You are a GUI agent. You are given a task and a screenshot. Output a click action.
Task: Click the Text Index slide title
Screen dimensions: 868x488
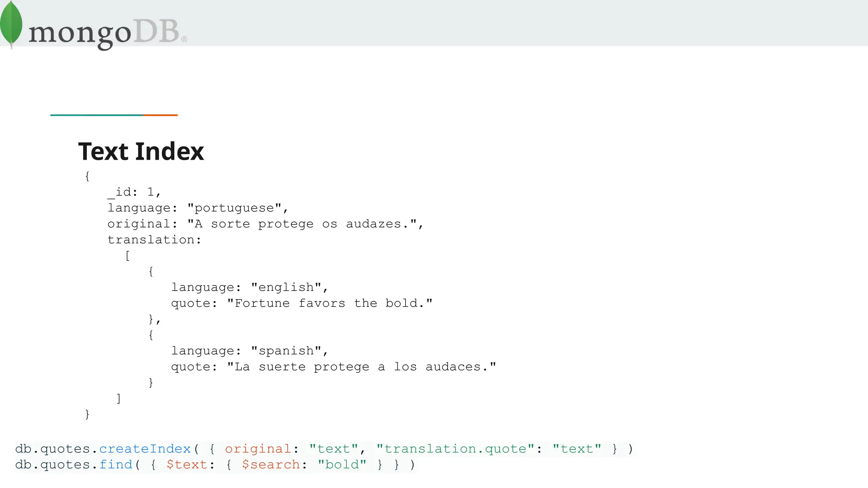point(141,152)
